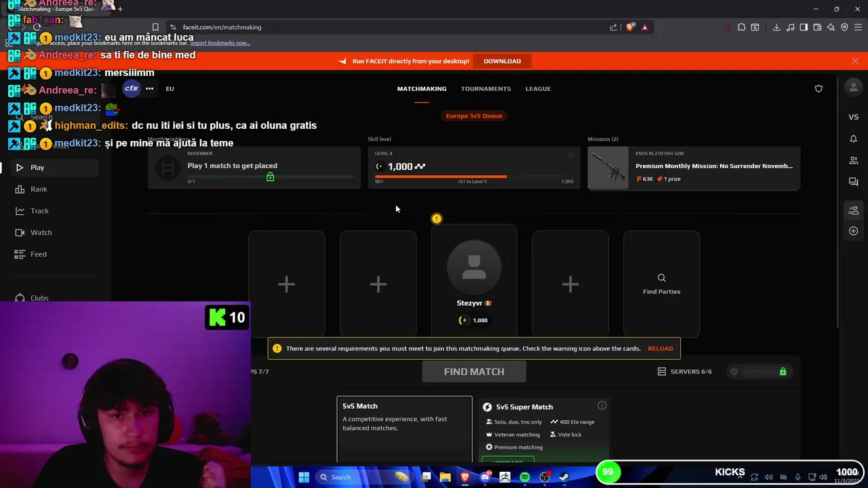Open Clubs in the sidebar
The width and height of the screenshot is (868, 488).
(39, 298)
